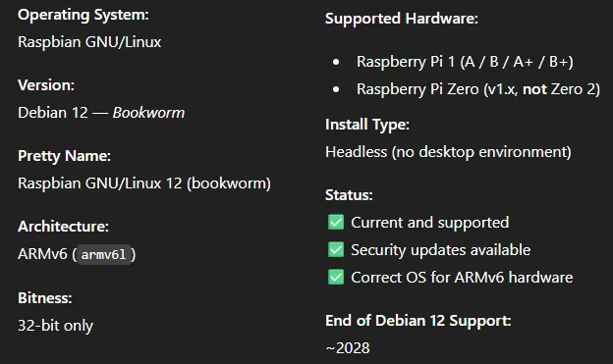The height and width of the screenshot is (364, 613).
Task: Click the bullet before Raspberry Pi 1
Action: (x=336, y=62)
